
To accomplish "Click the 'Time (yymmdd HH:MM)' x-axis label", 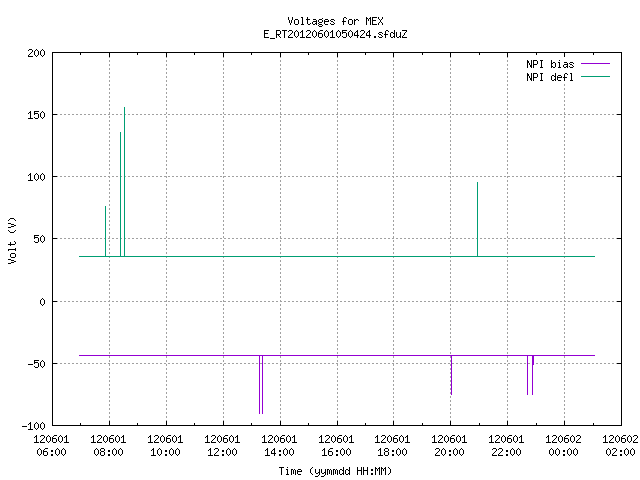I will coord(335,471).
